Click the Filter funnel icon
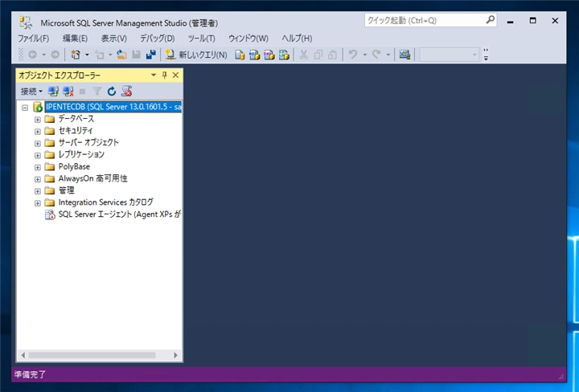579x392 pixels. click(x=96, y=91)
